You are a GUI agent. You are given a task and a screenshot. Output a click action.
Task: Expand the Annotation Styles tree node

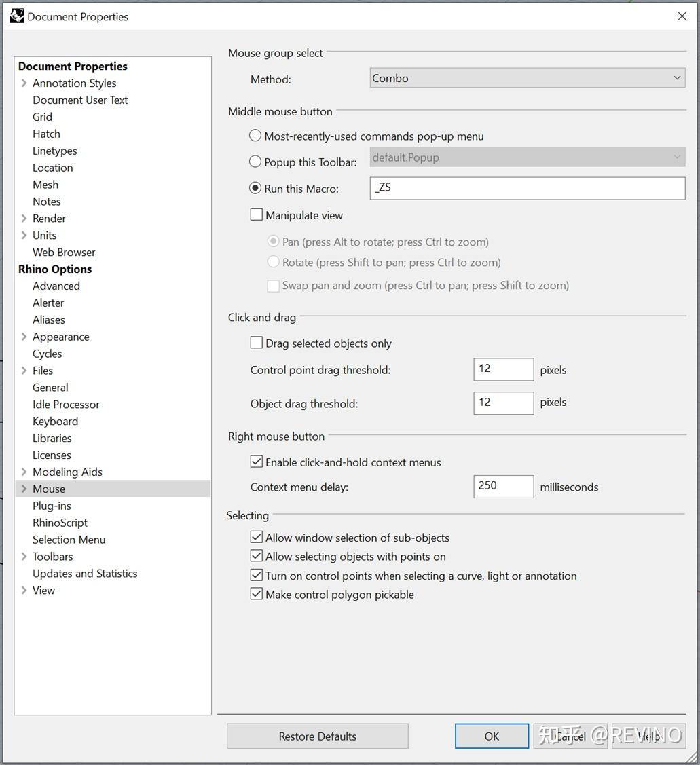pyautogui.click(x=24, y=83)
